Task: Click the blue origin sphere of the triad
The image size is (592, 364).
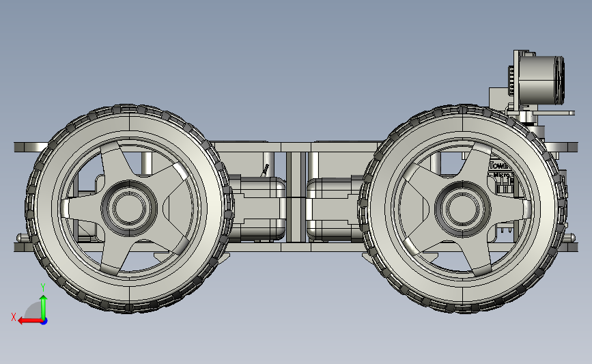Action: pyautogui.click(x=44, y=322)
